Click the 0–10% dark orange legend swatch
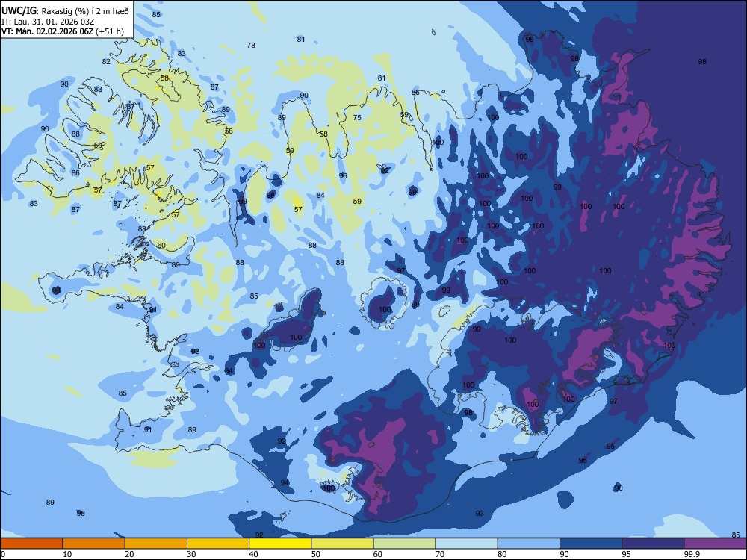 31,544
